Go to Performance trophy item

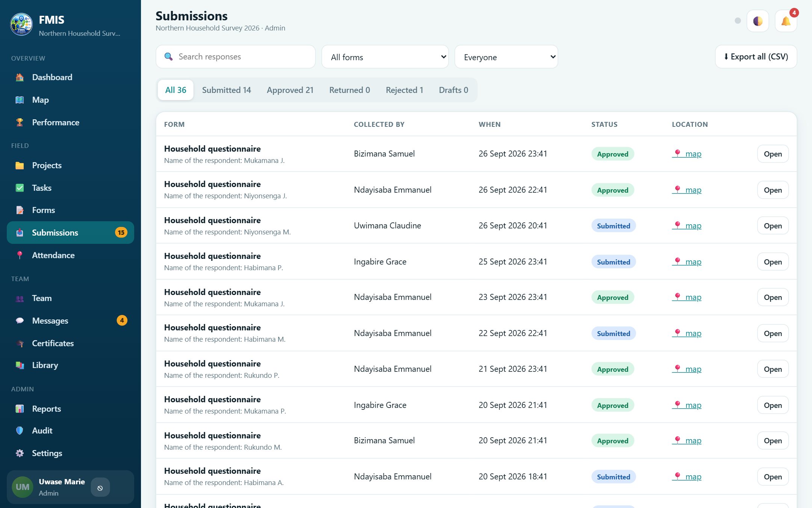tap(70, 122)
